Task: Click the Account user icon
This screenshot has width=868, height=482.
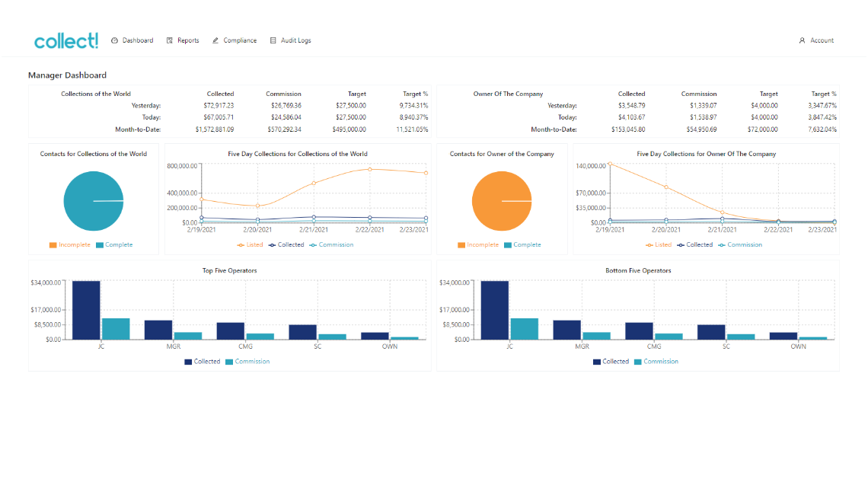Action: click(x=802, y=40)
